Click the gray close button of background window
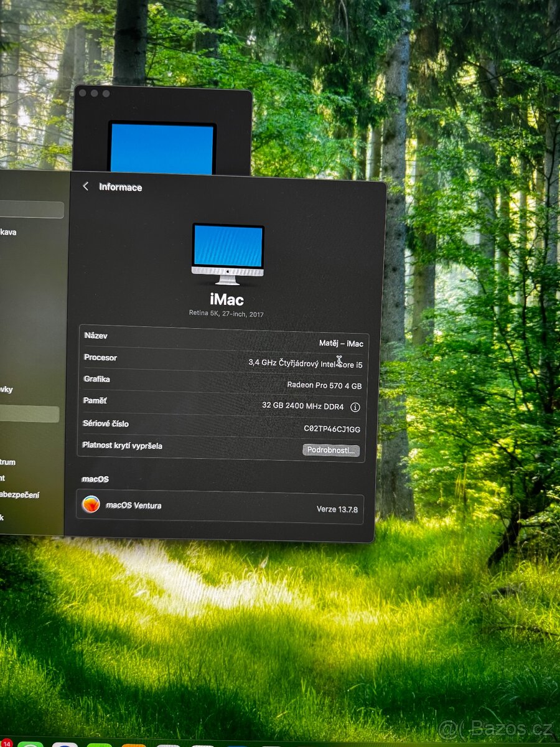Screen dimensions: 560x747 pos(83,93)
